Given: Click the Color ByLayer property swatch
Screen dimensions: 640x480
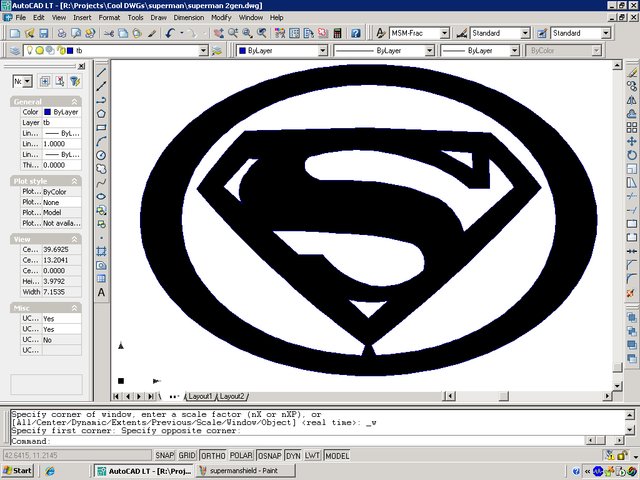Looking at the screenshot, I should [47, 112].
